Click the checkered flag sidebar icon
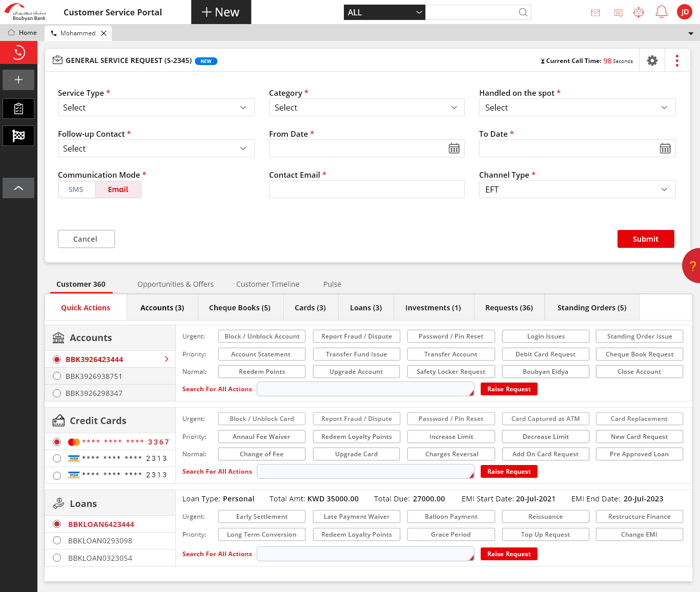The width and height of the screenshot is (700, 592). click(18, 136)
